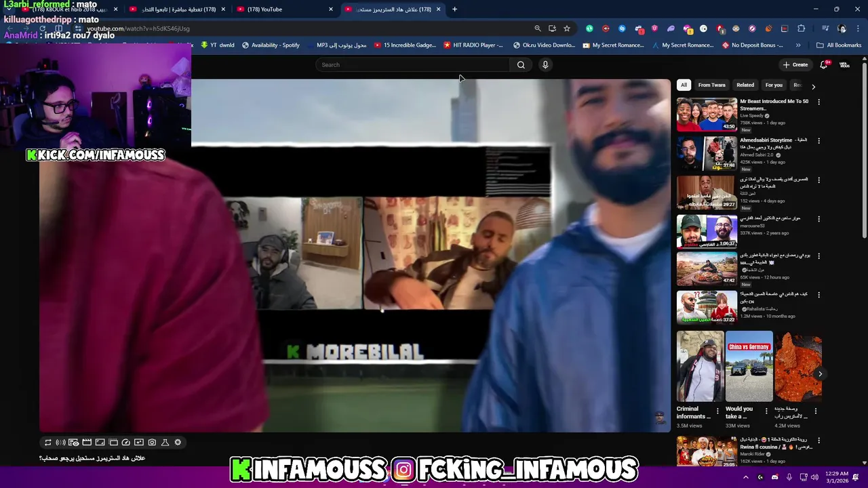Open Ok.ru Video Downlo... bookmark
868x488 pixels.
point(544,45)
